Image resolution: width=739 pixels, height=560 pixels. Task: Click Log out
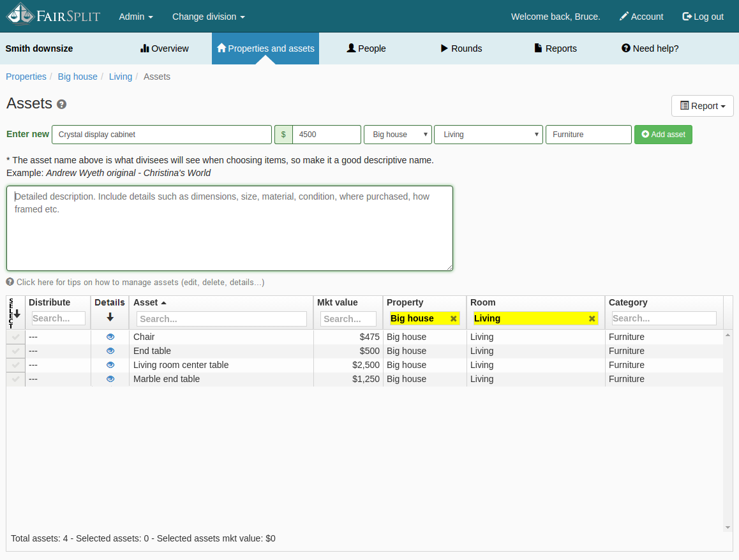(703, 17)
